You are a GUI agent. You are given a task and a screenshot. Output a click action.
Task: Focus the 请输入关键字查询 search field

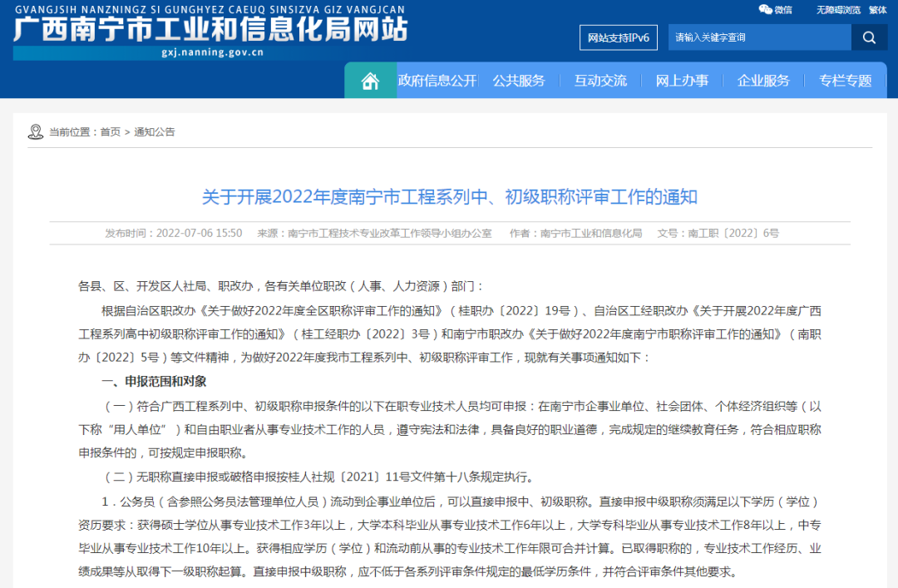pyautogui.click(x=759, y=37)
